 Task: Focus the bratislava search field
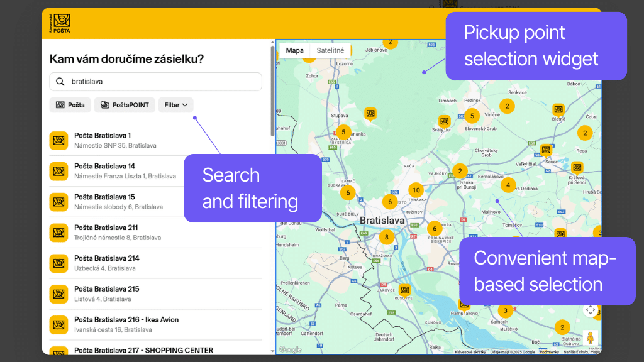point(156,82)
